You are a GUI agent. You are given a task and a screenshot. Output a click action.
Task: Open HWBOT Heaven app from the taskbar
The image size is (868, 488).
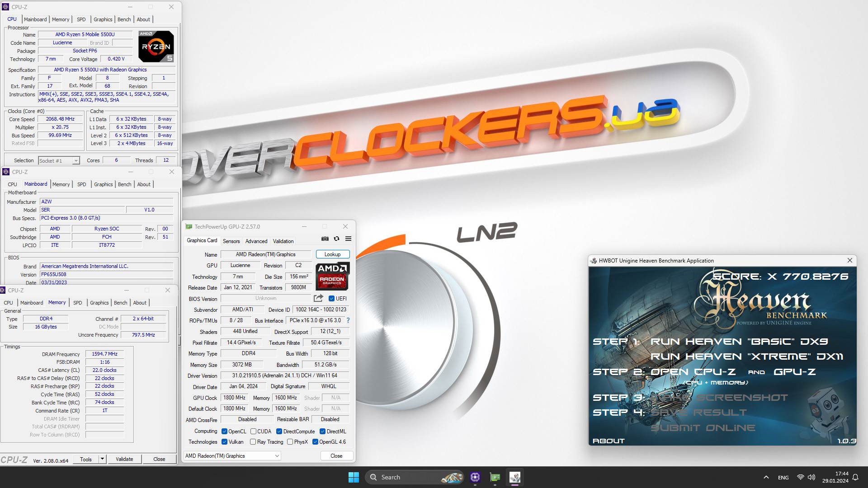pos(515,477)
